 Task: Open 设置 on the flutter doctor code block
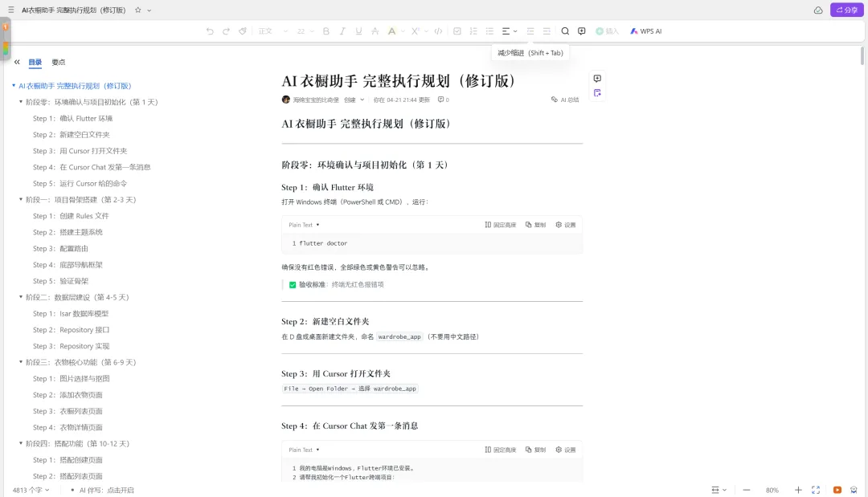[x=566, y=225]
